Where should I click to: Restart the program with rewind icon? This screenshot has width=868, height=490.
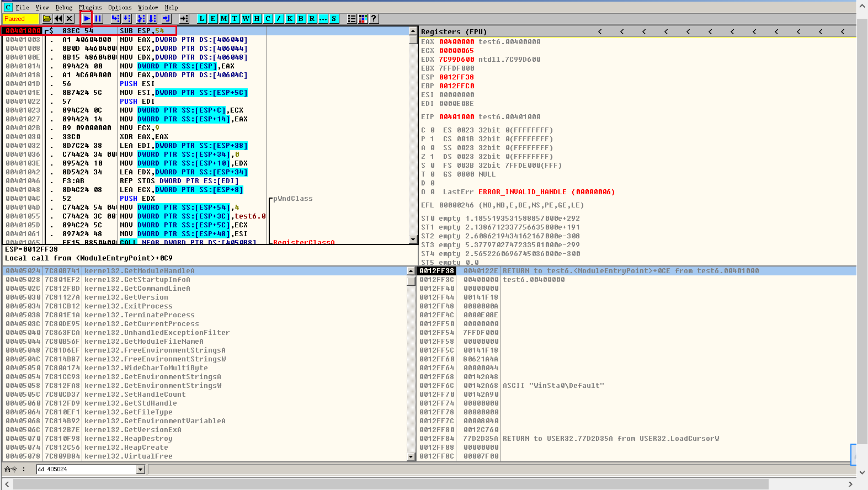click(58, 19)
